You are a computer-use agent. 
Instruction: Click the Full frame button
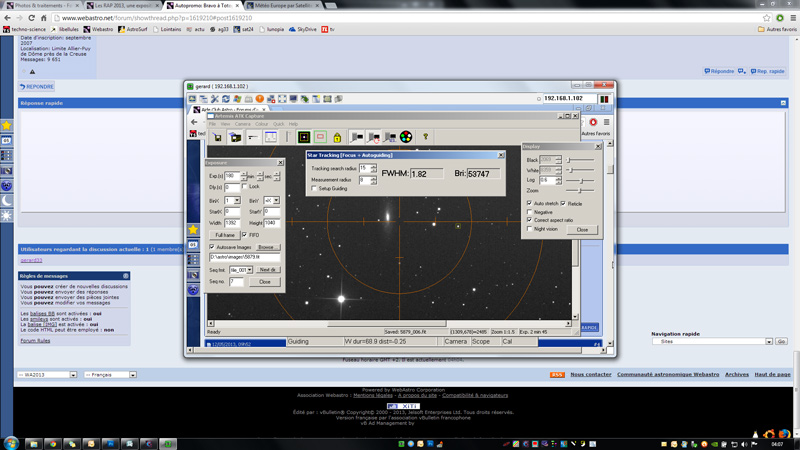click(x=225, y=235)
